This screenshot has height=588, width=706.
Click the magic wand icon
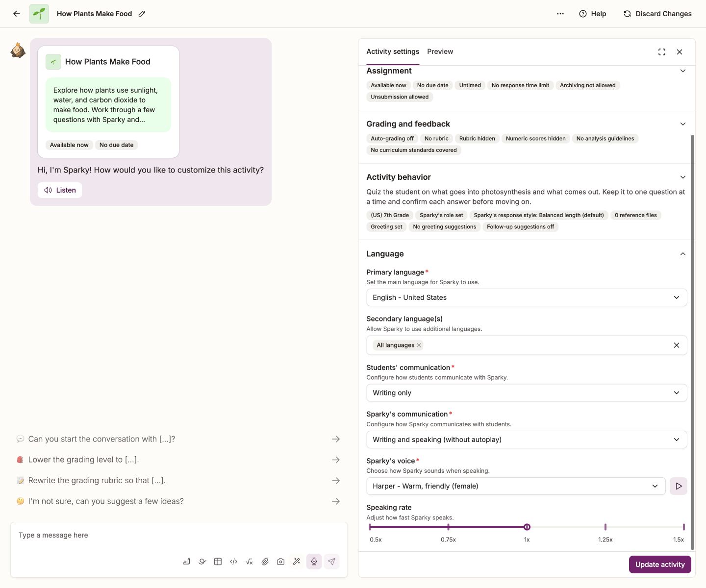[296, 562]
